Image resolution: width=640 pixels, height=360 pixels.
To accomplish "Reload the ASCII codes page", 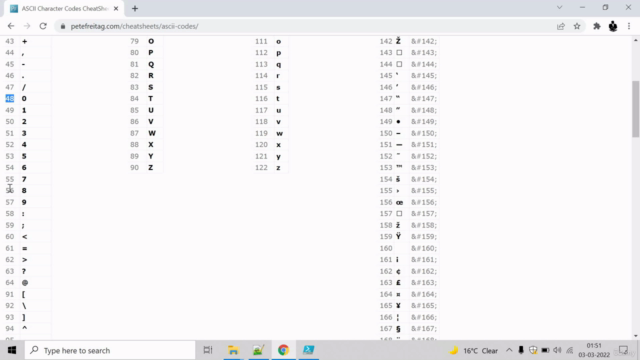I will coord(43,26).
